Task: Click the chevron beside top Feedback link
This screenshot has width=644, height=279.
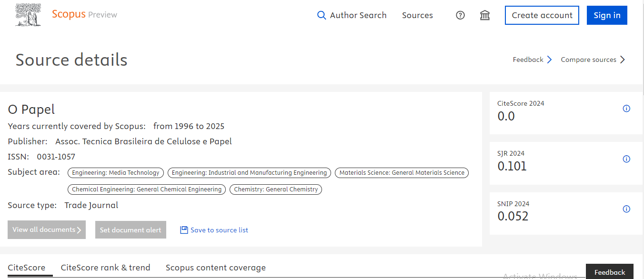Action: point(549,60)
